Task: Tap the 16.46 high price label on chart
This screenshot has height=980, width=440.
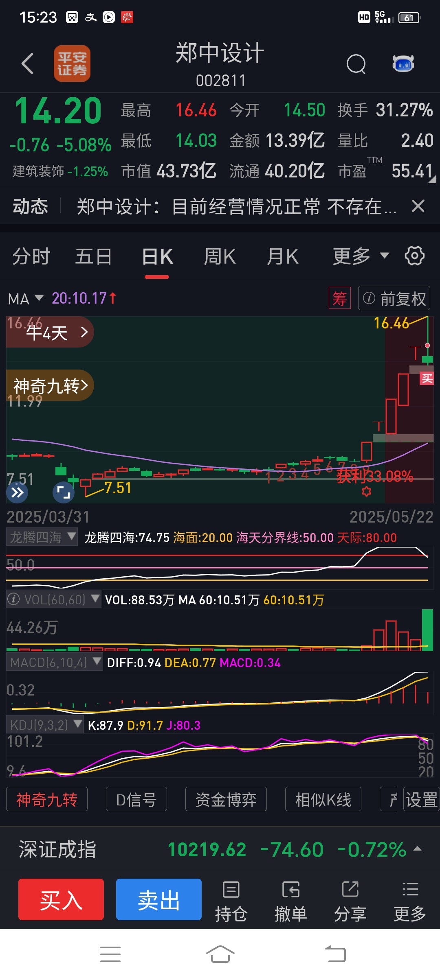Action: 392,323
